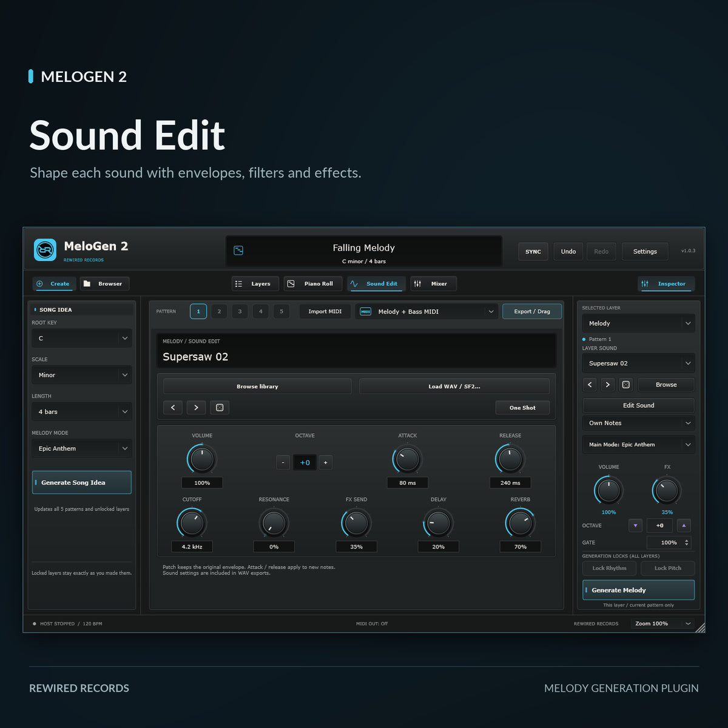Click the Release knob

coord(510,459)
